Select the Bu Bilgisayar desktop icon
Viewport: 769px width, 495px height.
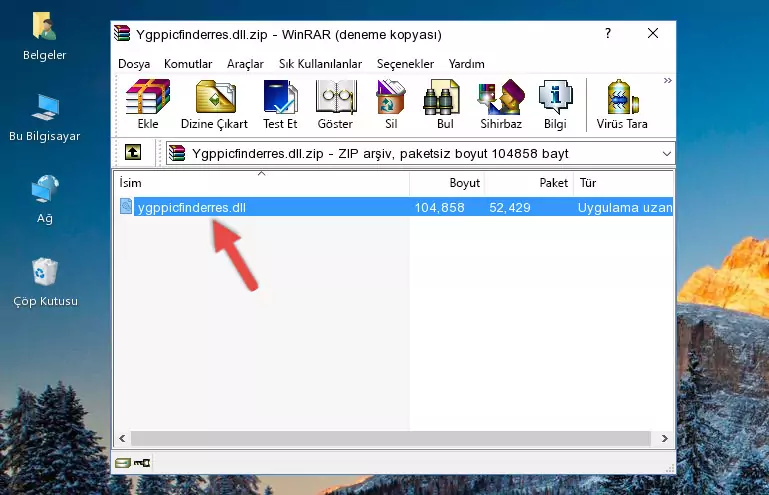coord(44,118)
